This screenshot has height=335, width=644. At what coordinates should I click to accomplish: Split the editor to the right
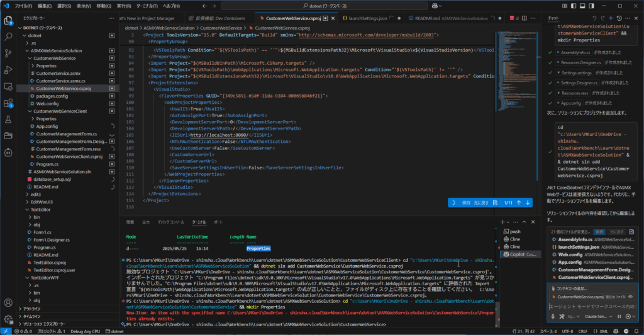[x=525, y=18]
